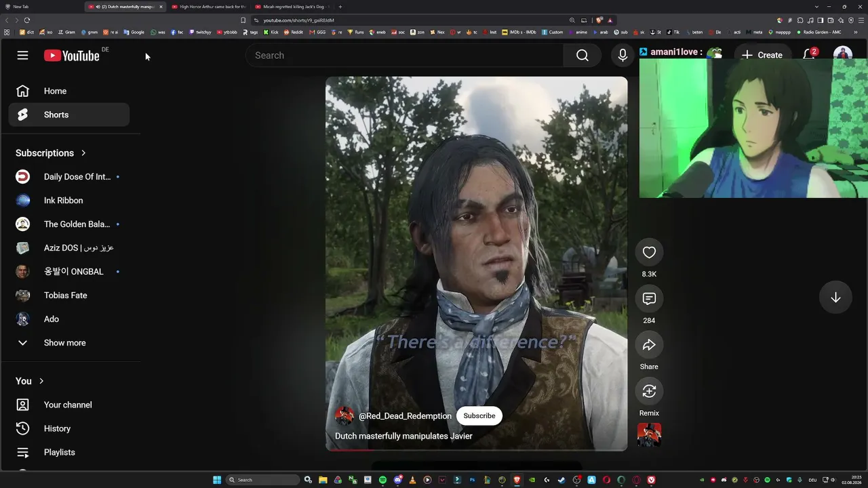Switch to 'Micah regretted killing' tab
This screenshot has width=868, height=488.
tap(292, 7)
